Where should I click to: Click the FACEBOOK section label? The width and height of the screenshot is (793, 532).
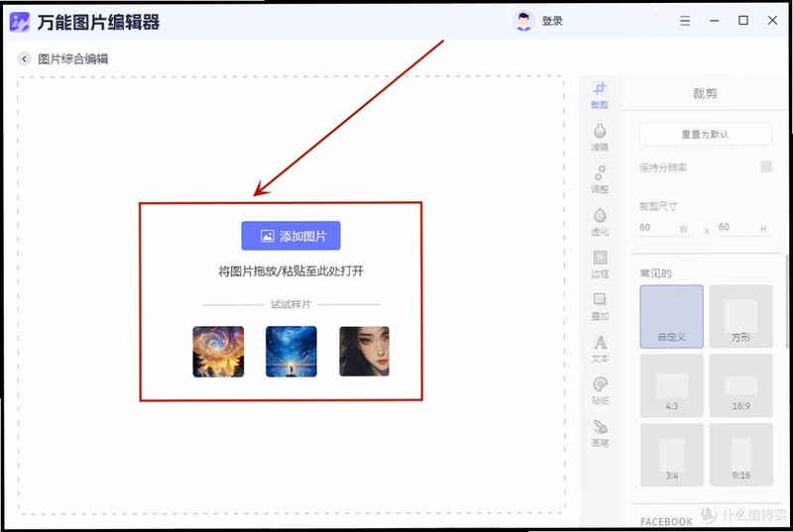[x=666, y=521]
